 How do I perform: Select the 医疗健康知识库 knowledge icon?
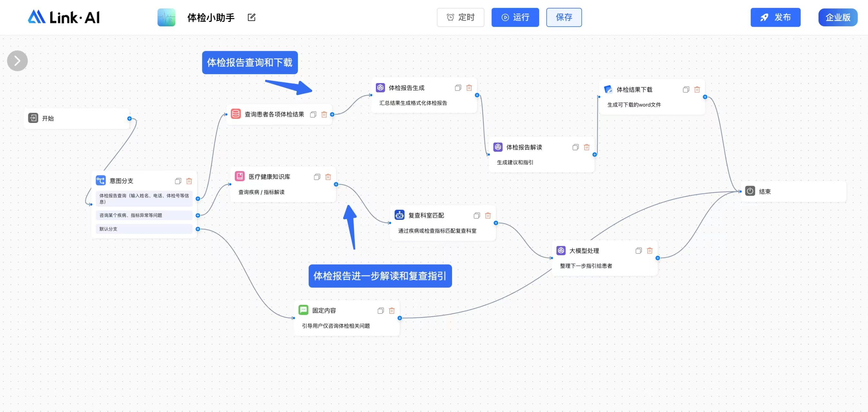(x=240, y=176)
